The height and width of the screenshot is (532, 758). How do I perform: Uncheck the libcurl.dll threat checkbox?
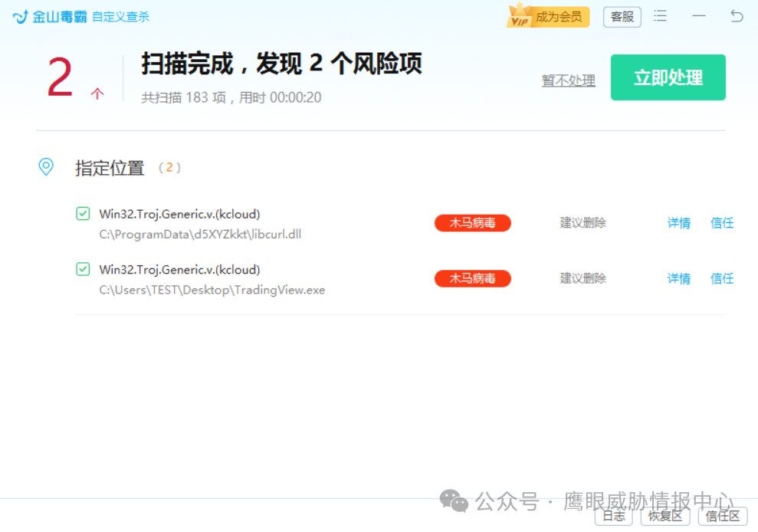(x=83, y=213)
